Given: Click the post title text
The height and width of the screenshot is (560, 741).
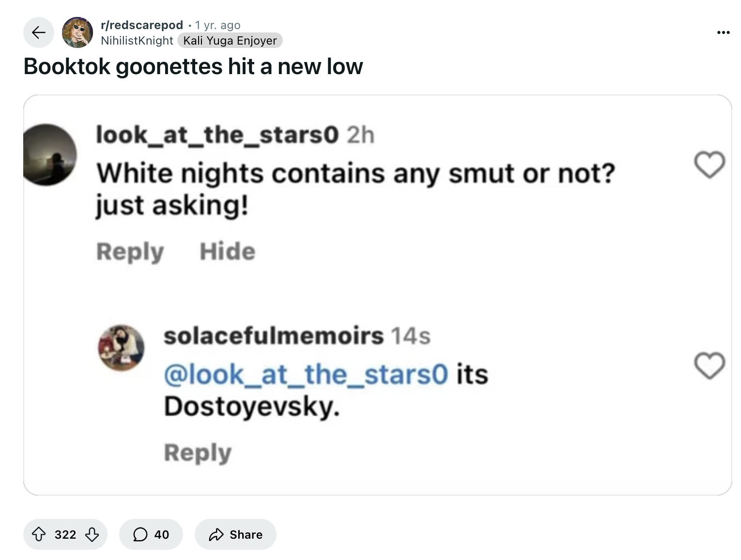Looking at the screenshot, I should [x=193, y=66].
